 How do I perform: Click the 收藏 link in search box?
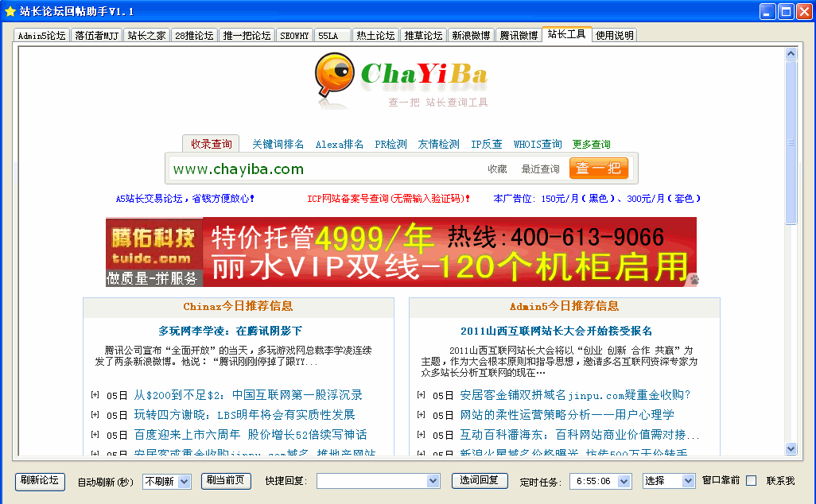[498, 169]
